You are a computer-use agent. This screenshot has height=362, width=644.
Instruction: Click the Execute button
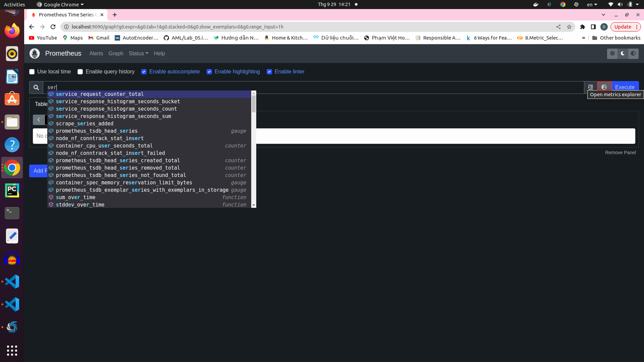(625, 87)
